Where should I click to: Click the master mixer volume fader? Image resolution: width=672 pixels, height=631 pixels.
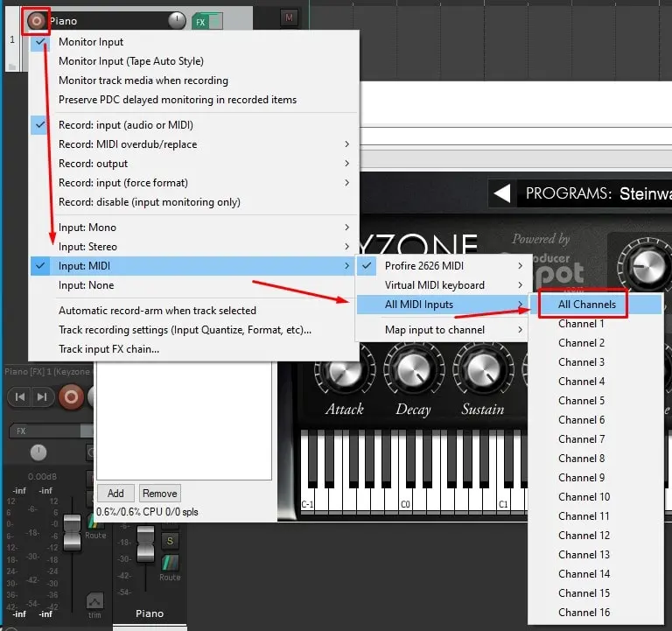(x=72, y=531)
